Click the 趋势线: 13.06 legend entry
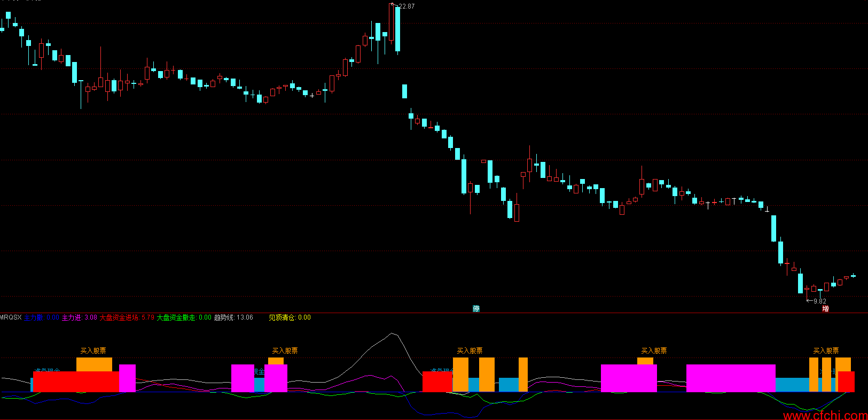The width and height of the screenshot is (868, 420). [x=234, y=317]
